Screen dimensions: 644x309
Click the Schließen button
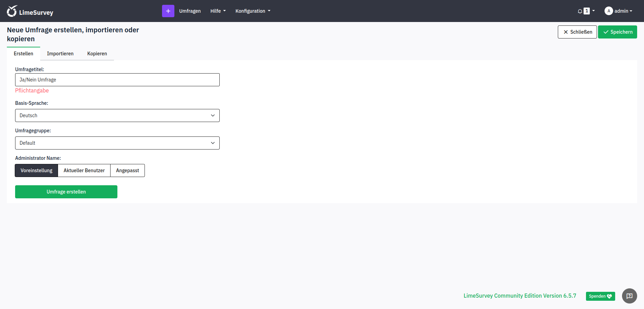[x=577, y=32]
